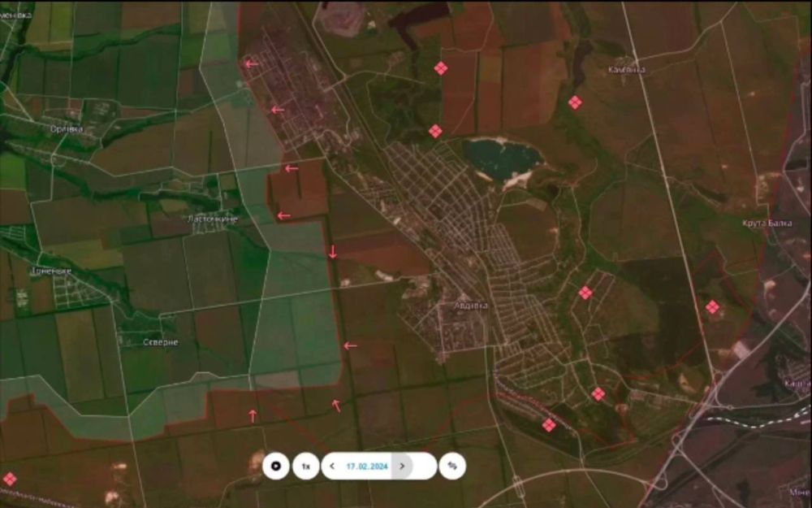Click the diamond marker at the bottom-left map edge
812x508 pixels.
click(x=9, y=479)
